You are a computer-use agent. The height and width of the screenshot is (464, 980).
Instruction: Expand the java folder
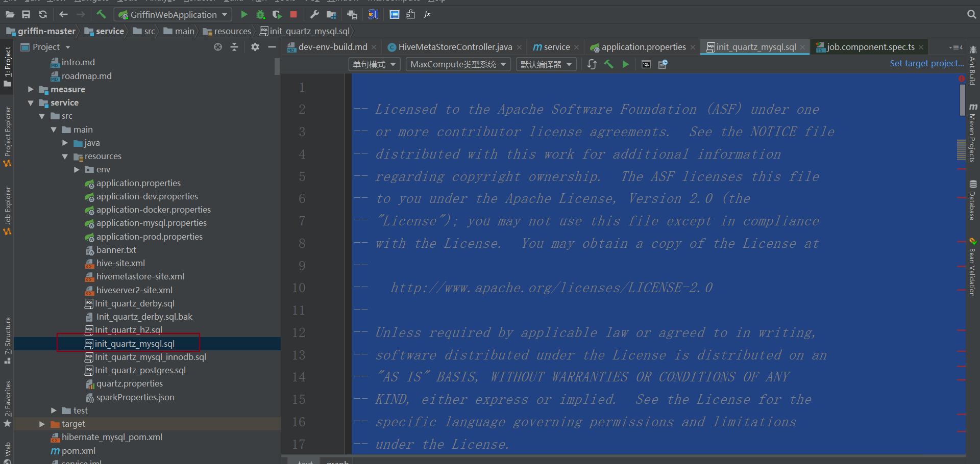(x=65, y=143)
